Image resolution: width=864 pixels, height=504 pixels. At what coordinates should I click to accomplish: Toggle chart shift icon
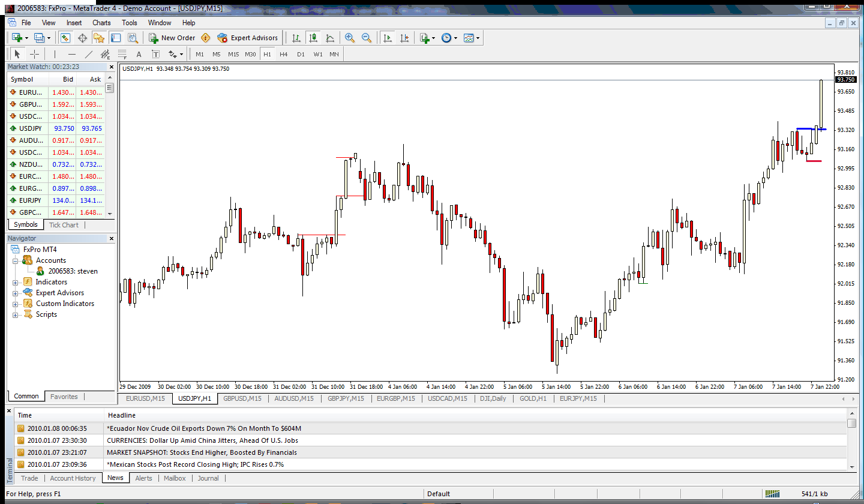pyautogui.click(x=405, y=38)
